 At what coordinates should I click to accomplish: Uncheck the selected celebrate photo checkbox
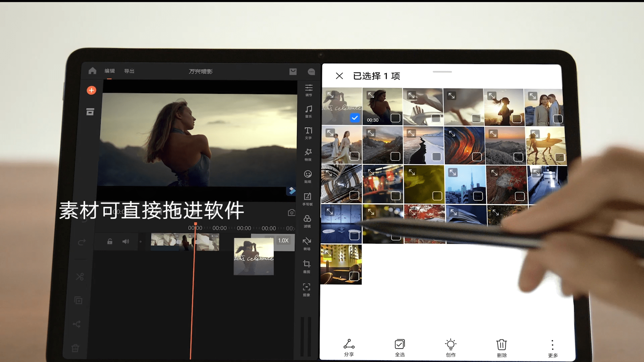pyautogui.click(x=355, y=118)
